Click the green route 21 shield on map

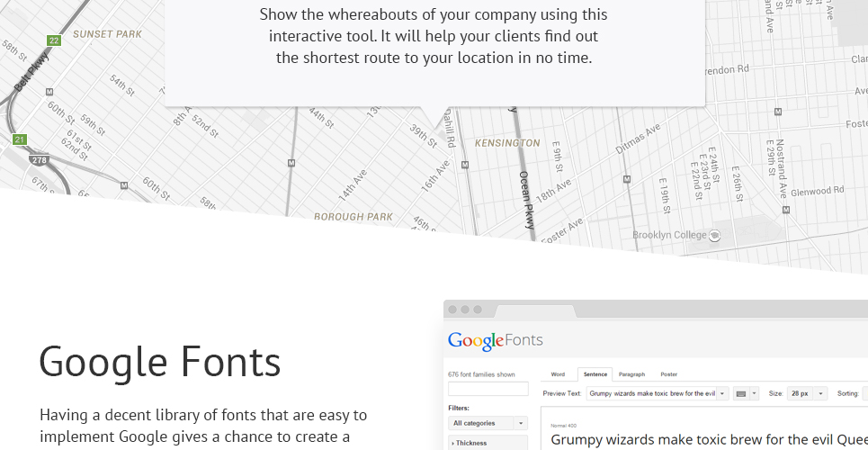pyautogui.click(x=20, y=139)
